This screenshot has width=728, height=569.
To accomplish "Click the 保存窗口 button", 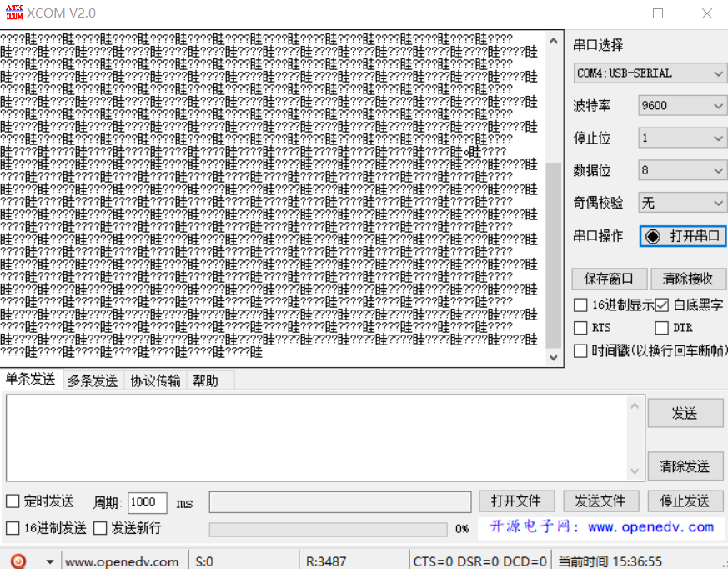I will tap(609, 279).
